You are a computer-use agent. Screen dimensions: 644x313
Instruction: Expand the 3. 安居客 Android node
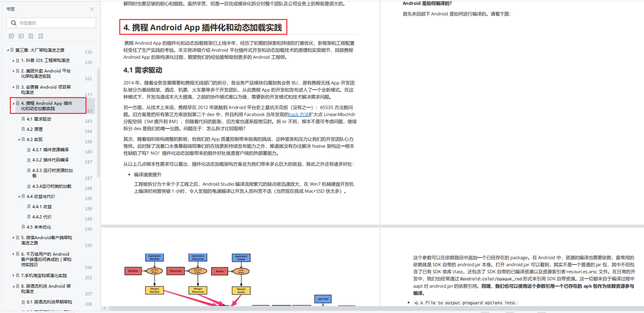pyautogui.click(x=13, y=87)
